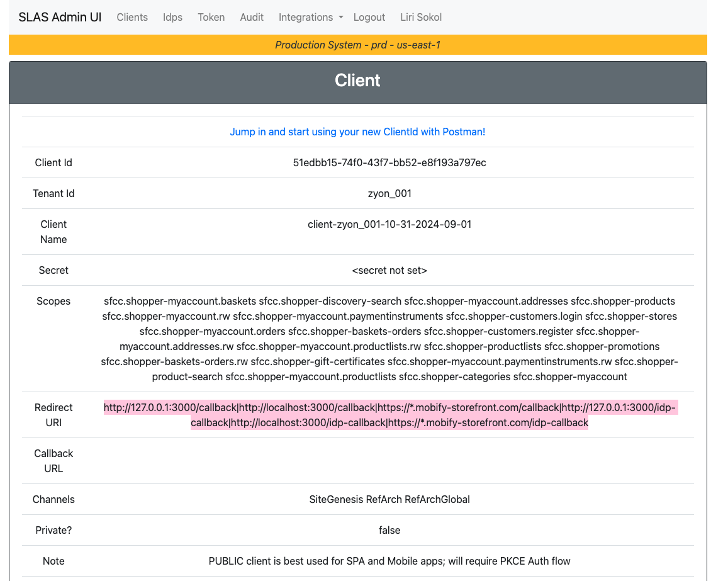Open the Liri Sokol user profile link
The width and height of the screenshot is (728, 581).
click(420, 17)
